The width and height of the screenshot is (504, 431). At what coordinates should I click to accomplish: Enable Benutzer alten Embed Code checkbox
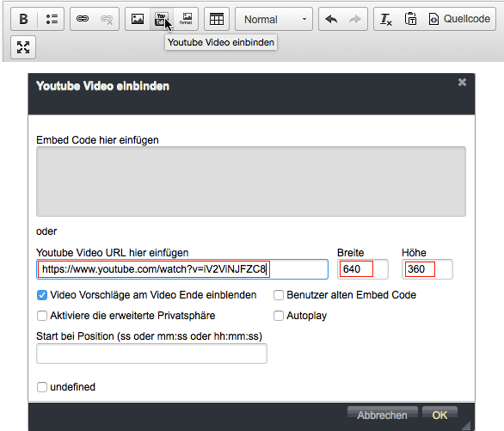[279, 295]
